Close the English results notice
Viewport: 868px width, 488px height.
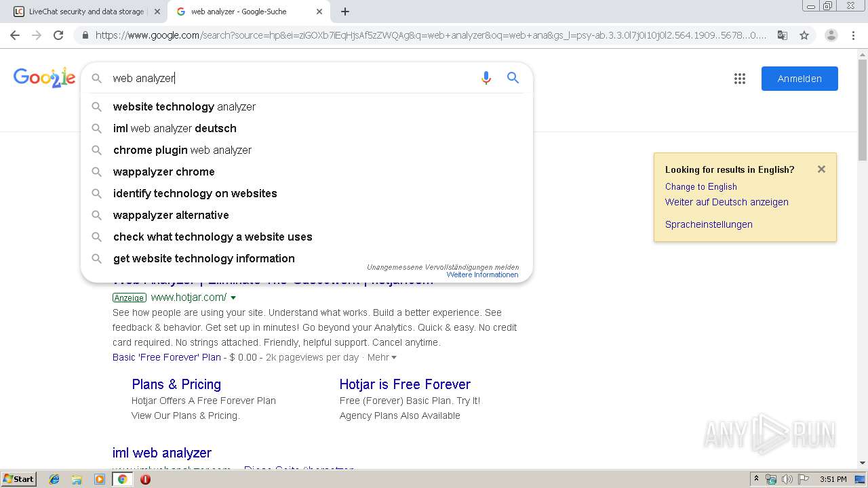[821, 169]
